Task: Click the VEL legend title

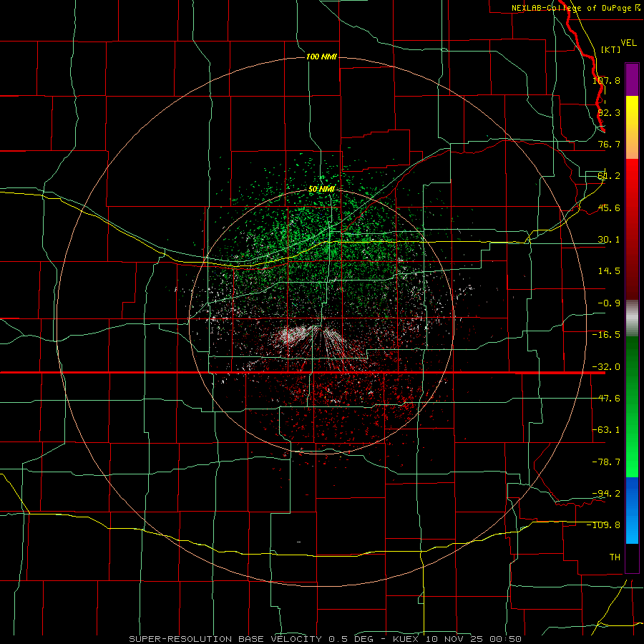Action: pyautogui.click(x=628, y=43)
